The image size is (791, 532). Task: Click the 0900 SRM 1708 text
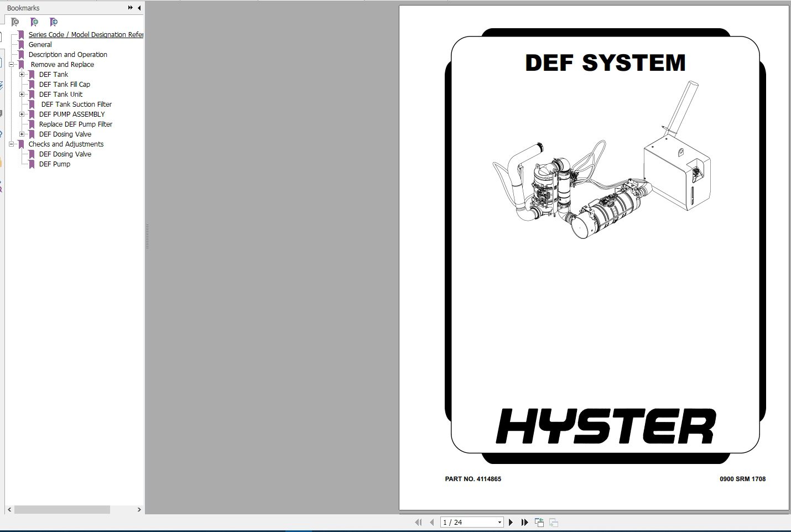(742, 479)
